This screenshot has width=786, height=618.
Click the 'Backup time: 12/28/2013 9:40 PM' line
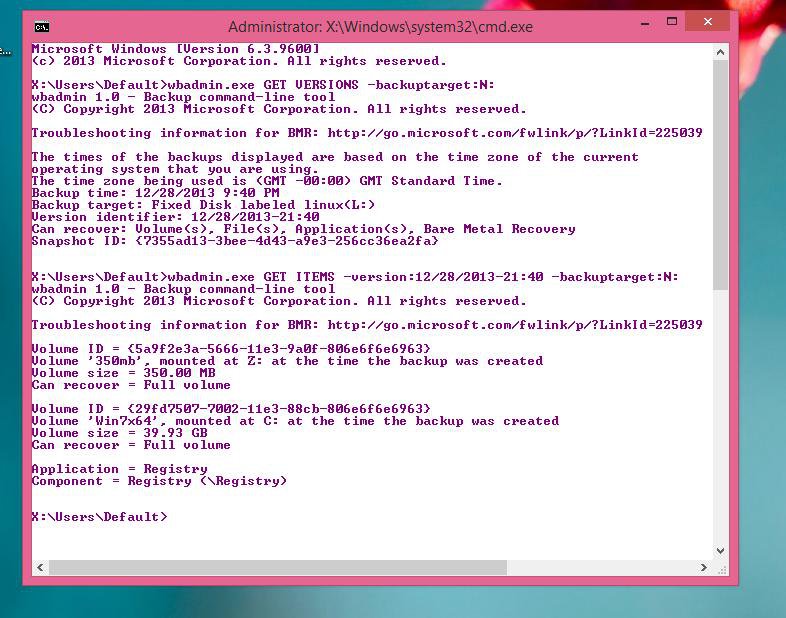(x=155, y=193)
